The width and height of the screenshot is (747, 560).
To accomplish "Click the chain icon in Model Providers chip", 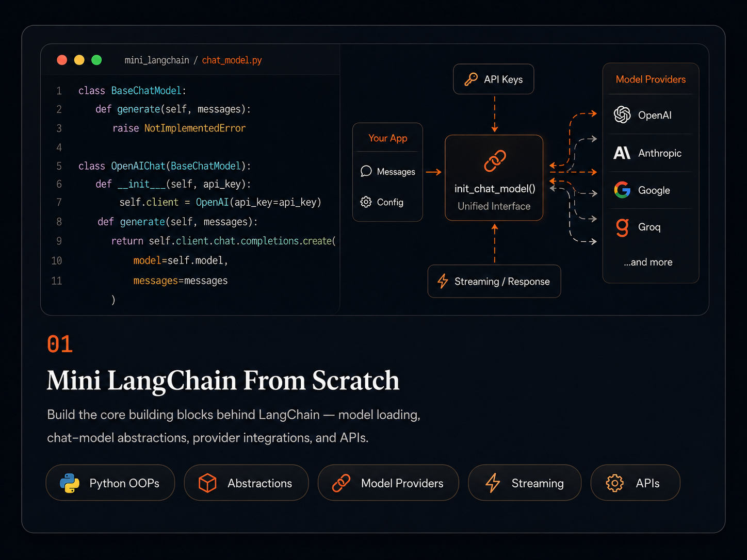I will [341, 483].
